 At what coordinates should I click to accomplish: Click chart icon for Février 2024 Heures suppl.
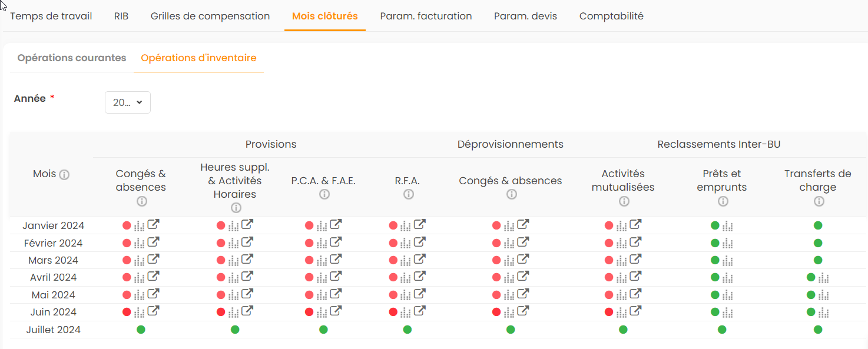(234, 243)
